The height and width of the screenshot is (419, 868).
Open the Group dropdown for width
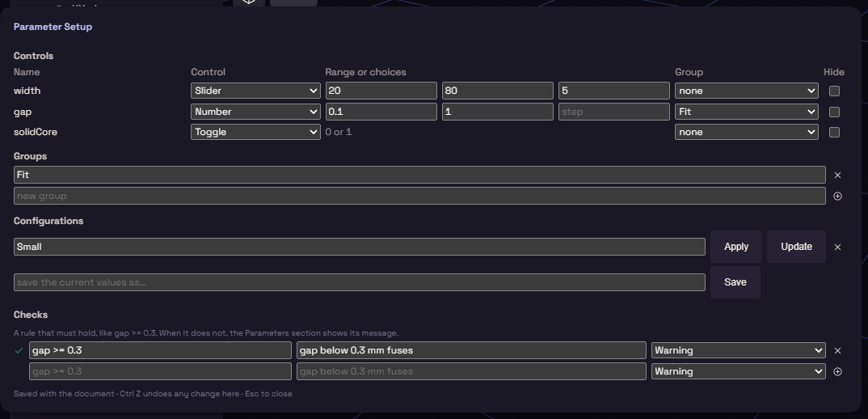click(746, 91)
